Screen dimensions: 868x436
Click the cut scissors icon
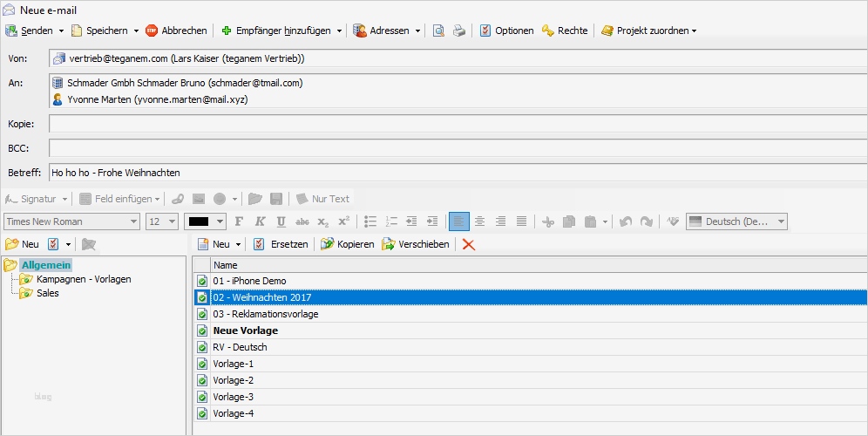pyautogui.click(x=548, y=221)
